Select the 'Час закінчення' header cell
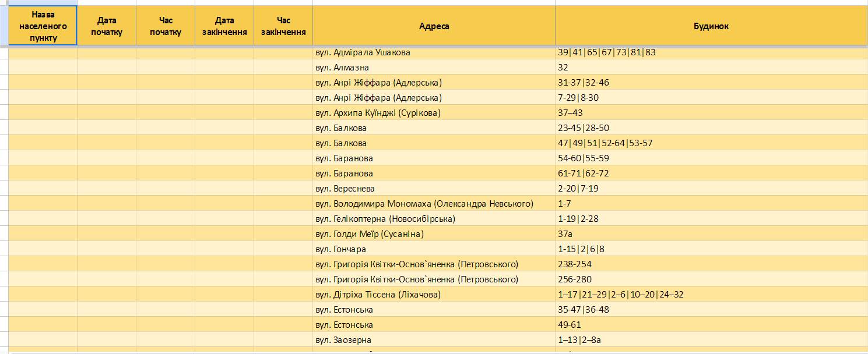The height and width of the screenshot is (354, 868). click(x=283, y=26)
